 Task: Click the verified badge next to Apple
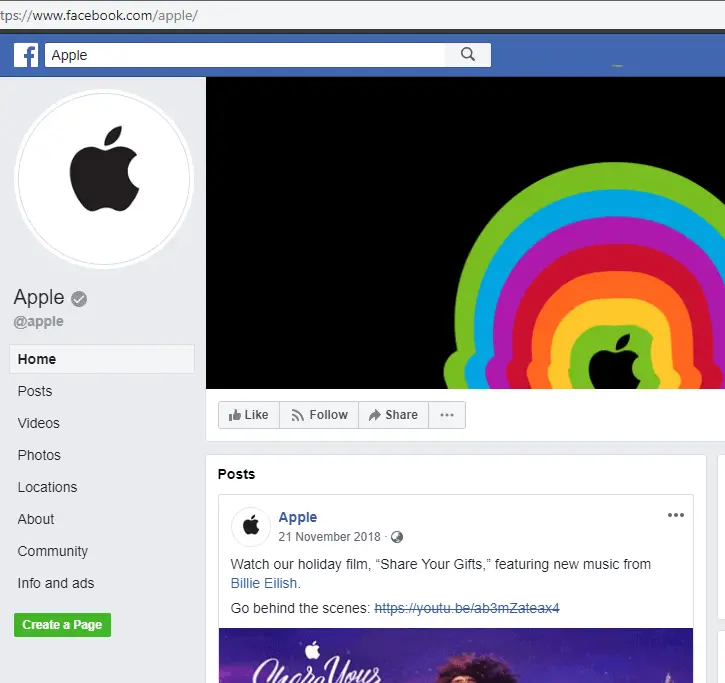tap(79, 299)
